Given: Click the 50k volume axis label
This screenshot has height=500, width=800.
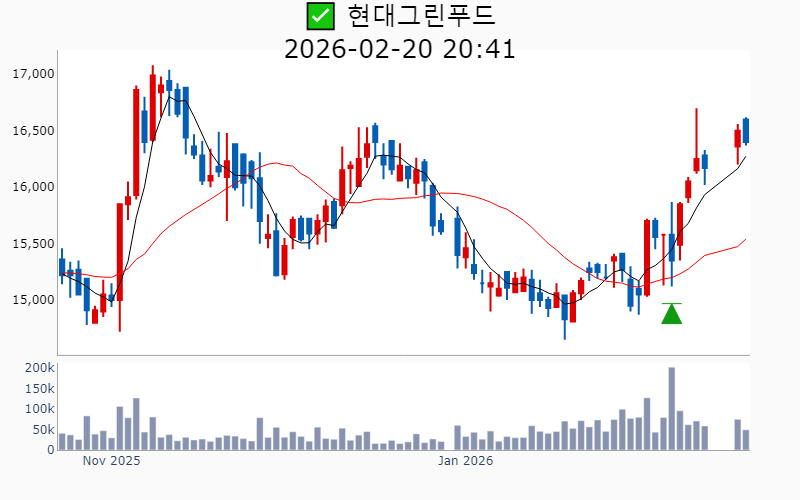Looking at the screenshot, I should pyautogui.click(x=42, y=430).
